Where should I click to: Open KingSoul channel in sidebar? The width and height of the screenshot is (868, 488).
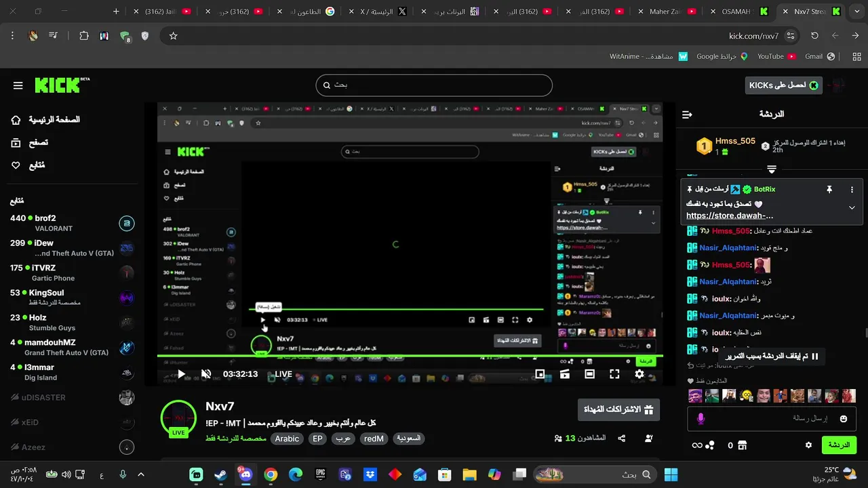(71, 298)
